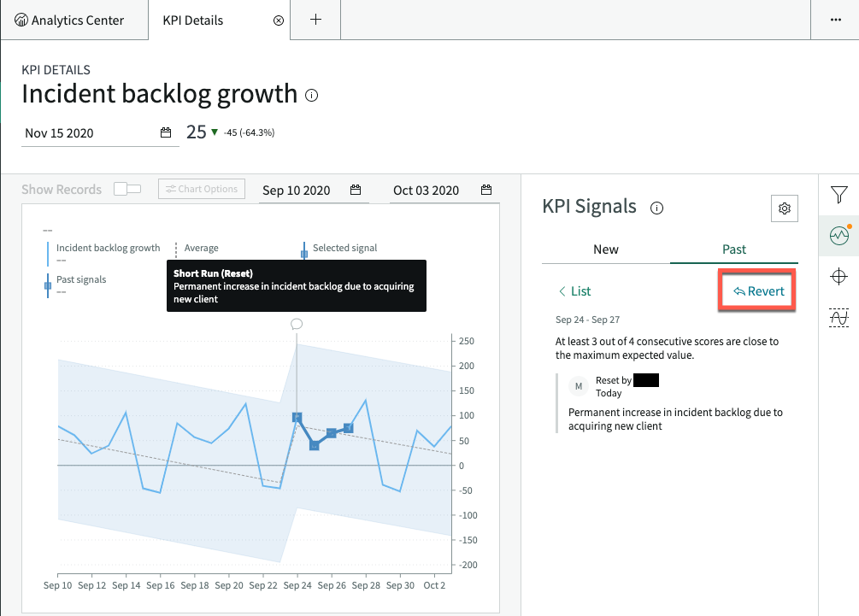Click the Analytics Center chart icon
859x616 pixels.
tap(21, 21)
